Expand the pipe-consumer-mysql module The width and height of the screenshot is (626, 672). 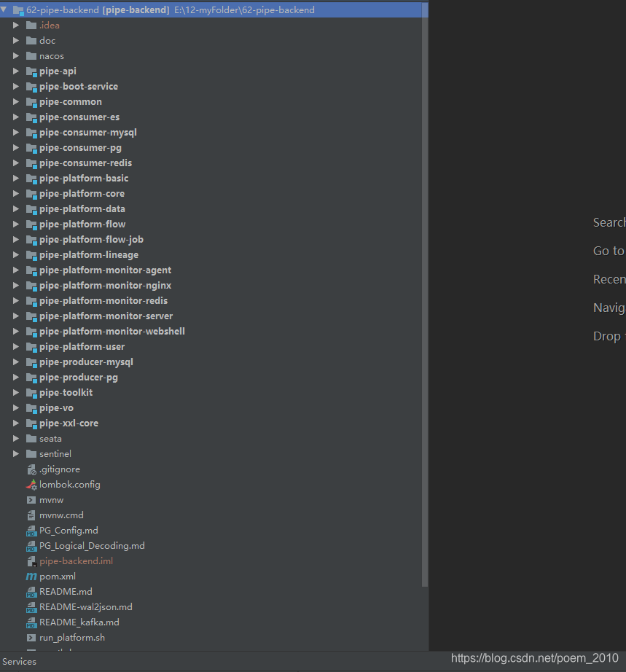(16, 133)
